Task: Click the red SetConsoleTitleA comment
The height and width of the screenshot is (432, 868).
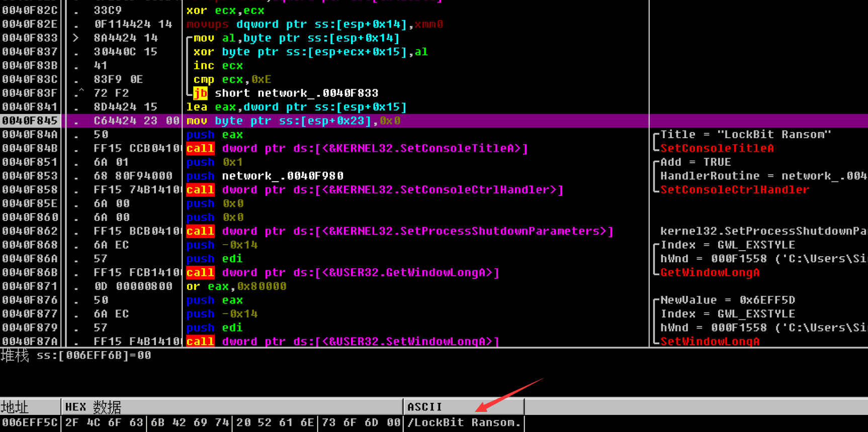Action: click(x=717, y=148)
